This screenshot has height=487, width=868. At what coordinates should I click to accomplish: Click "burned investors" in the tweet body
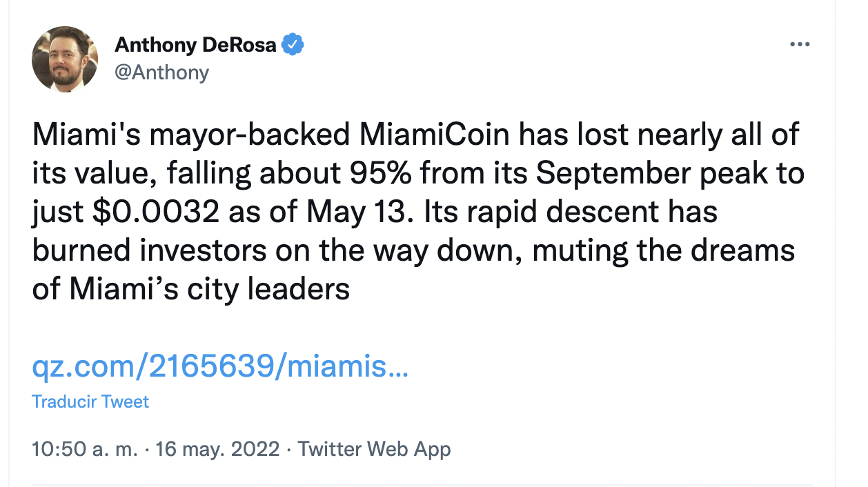pyautogui.click(x=149, y=250)
